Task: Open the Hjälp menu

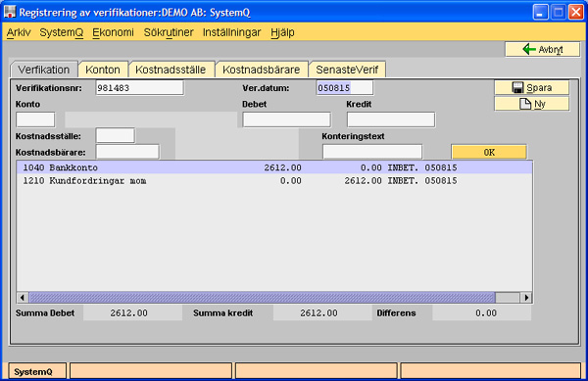Action: point(282,32)
